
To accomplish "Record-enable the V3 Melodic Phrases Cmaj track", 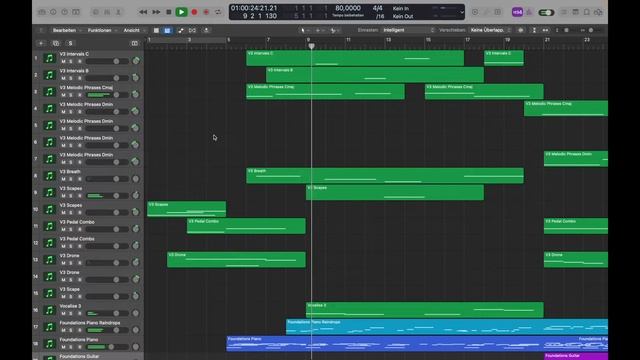I will click(80, 95).
